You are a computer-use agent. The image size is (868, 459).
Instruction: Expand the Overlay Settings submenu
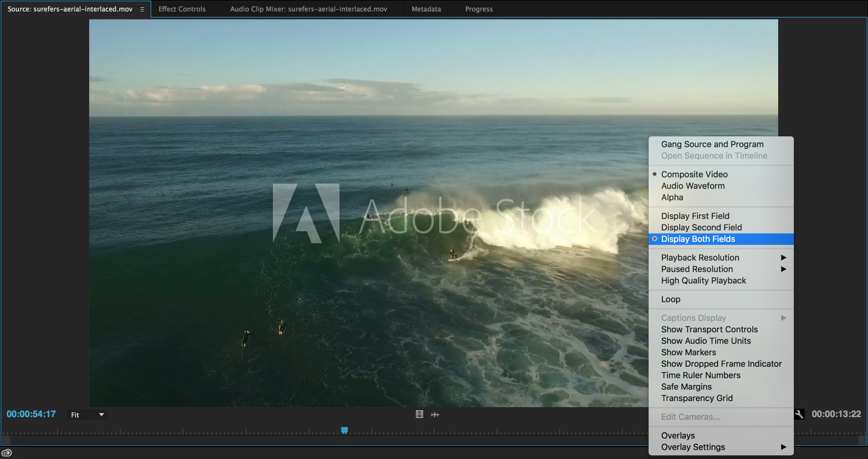coord(721,447)
